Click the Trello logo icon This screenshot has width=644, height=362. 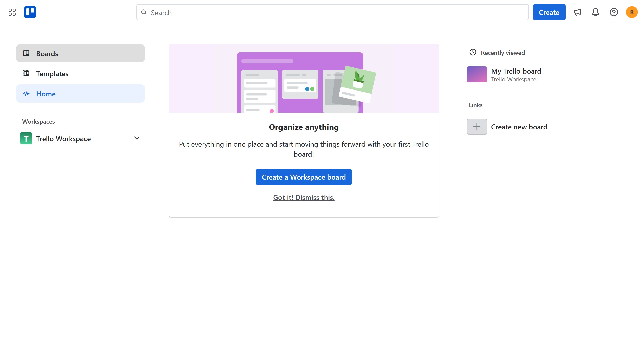pos(30,12)
